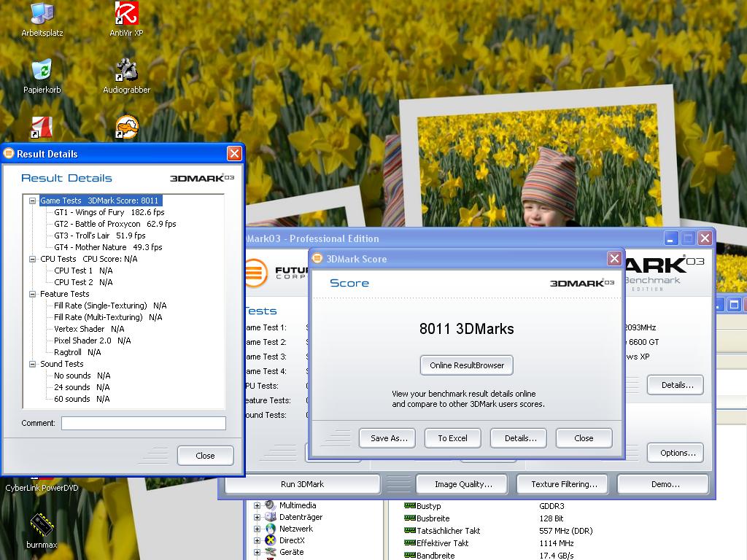Screen dimensions: 747x560
Task: Click the GDDR3 Bustyp value
Action: coord(551,506)
